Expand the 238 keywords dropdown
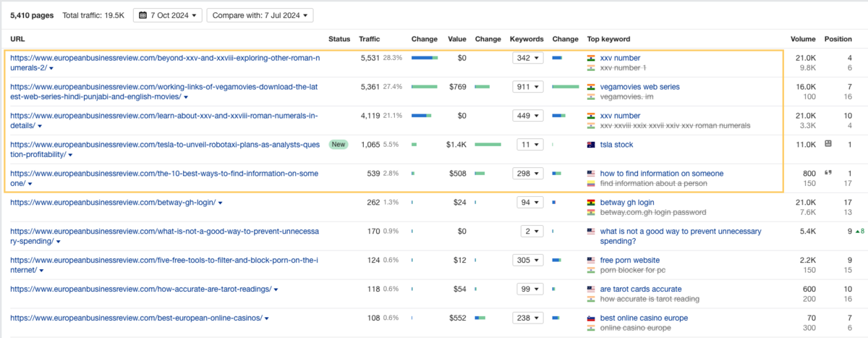868x338 pixels. click(527, 318)
